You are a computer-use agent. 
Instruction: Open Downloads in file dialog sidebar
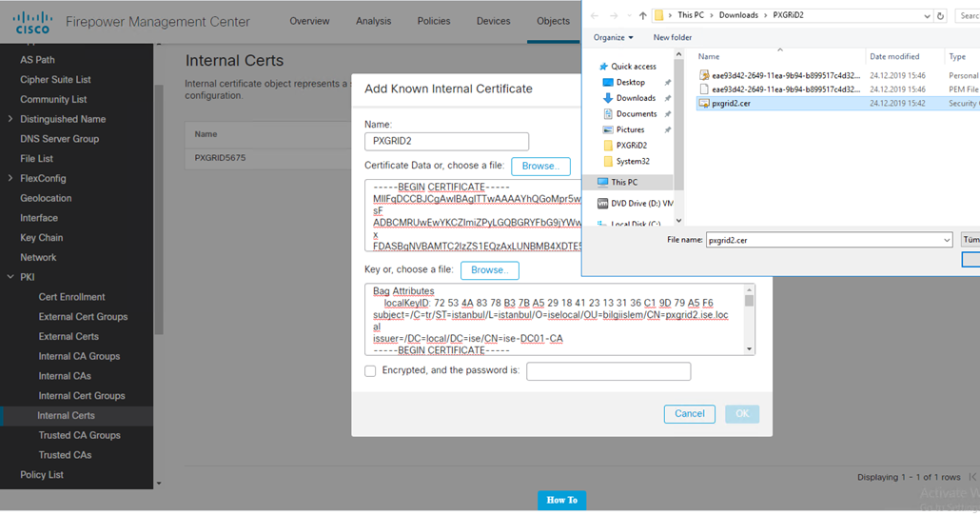click(x=636, y=98)
